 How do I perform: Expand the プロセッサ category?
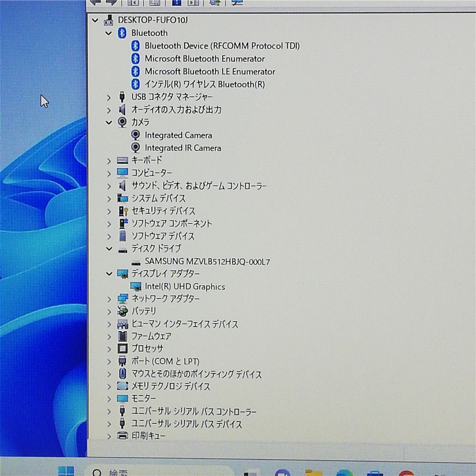tap(109, 349)
